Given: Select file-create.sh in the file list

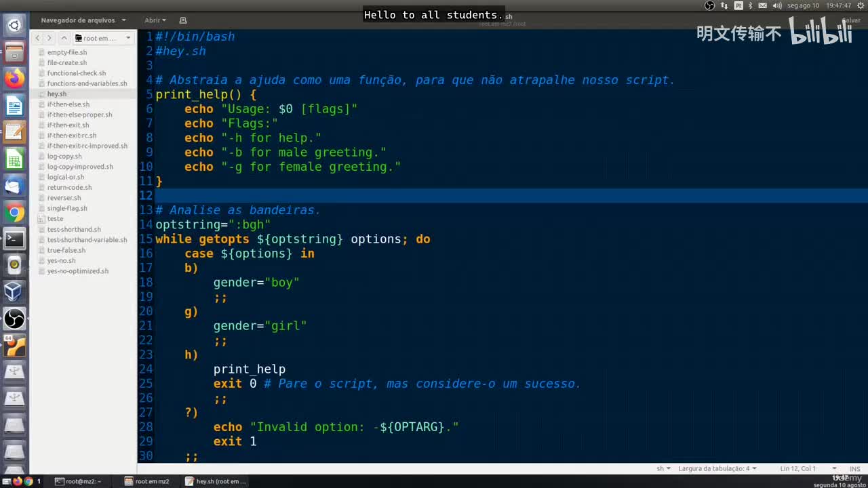Looking at the screenshot, I should click(67, 63).
